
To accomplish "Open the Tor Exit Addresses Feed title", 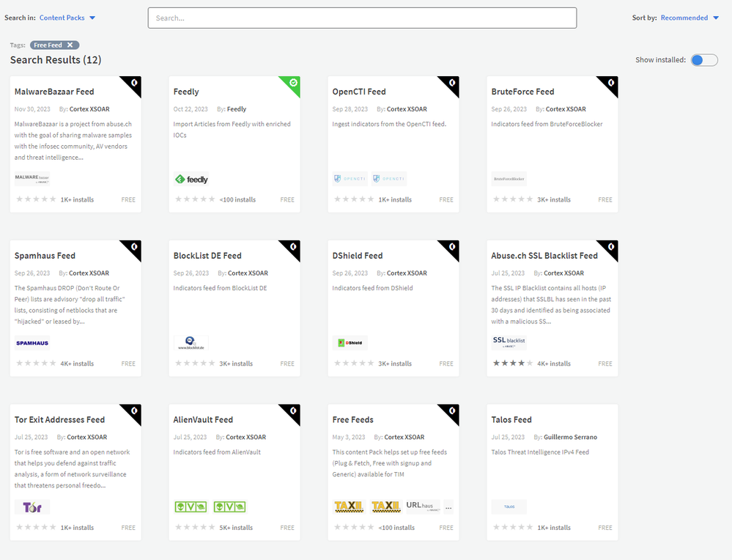I will [x=60, y=419].
